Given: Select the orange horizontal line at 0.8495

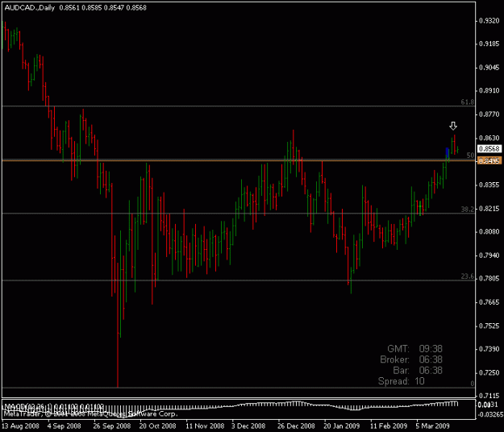Looking at the screenshot, I should click(x=238, y=160).
